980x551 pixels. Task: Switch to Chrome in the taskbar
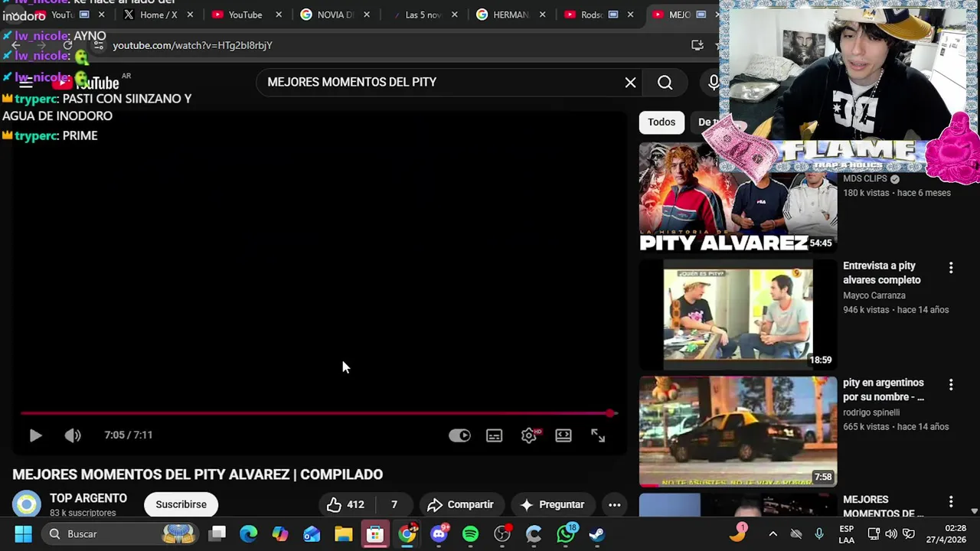click(407, 534)
